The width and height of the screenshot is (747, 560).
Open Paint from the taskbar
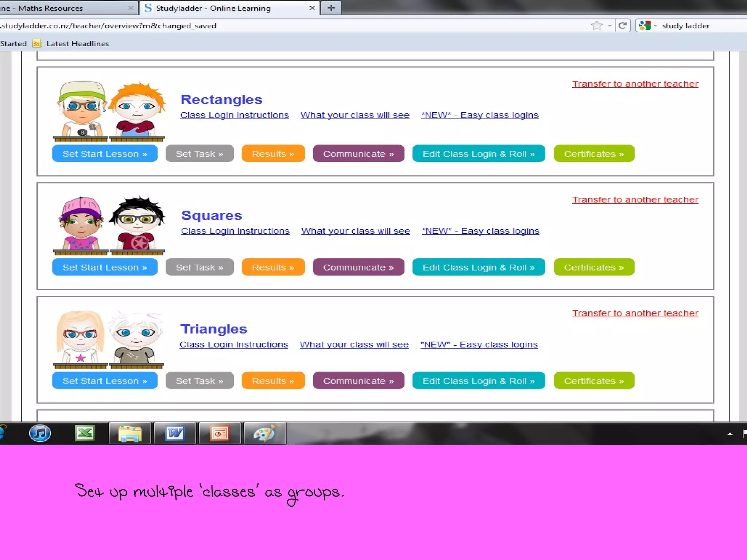point(265,433)
